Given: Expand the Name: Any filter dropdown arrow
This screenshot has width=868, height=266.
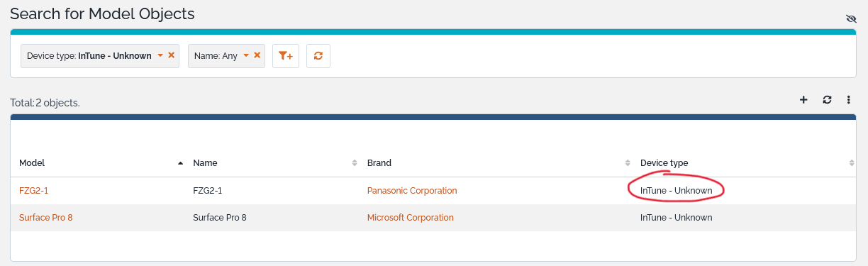Looking at the screenshot, I should [246, 55].
